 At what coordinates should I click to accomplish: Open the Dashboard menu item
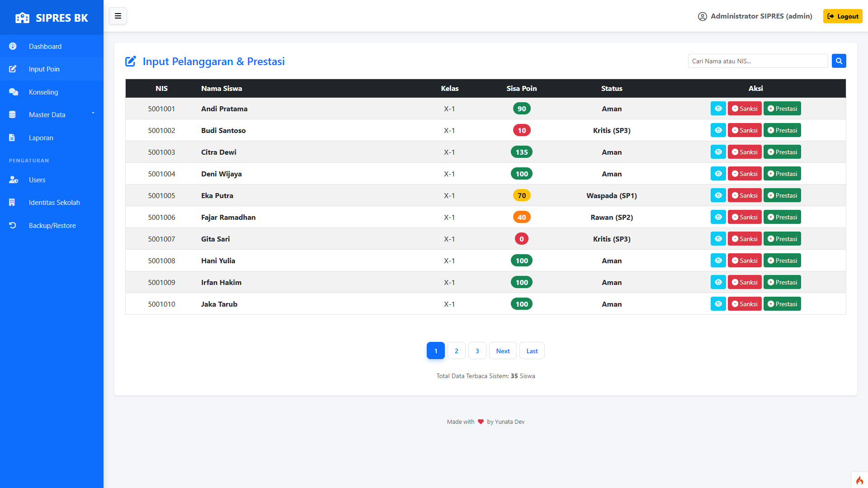pos(45,47)
